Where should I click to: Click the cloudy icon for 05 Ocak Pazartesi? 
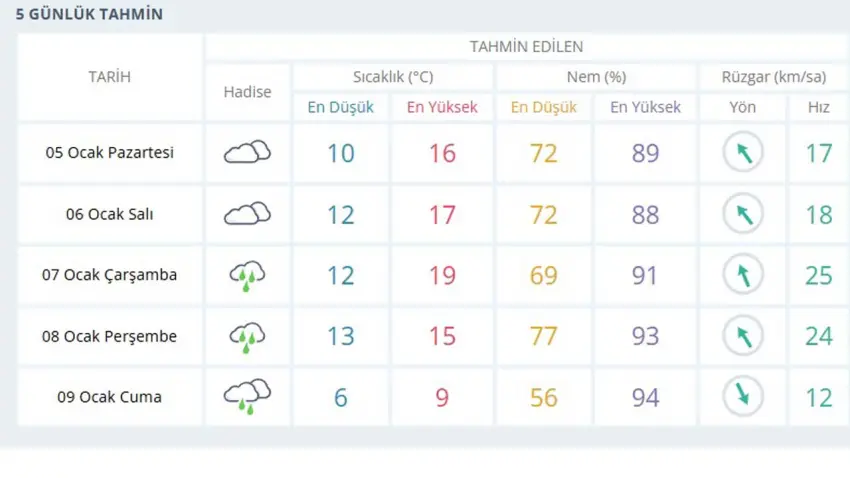click(247, 153)
